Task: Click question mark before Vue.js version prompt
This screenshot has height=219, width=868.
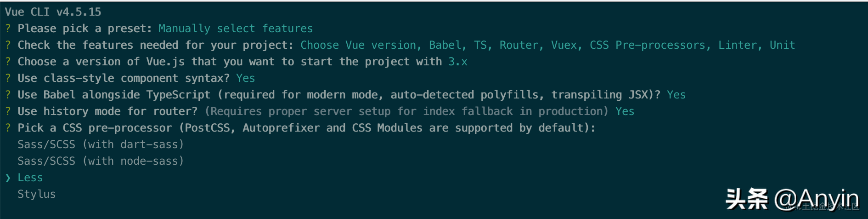Action: click(8, 62)
